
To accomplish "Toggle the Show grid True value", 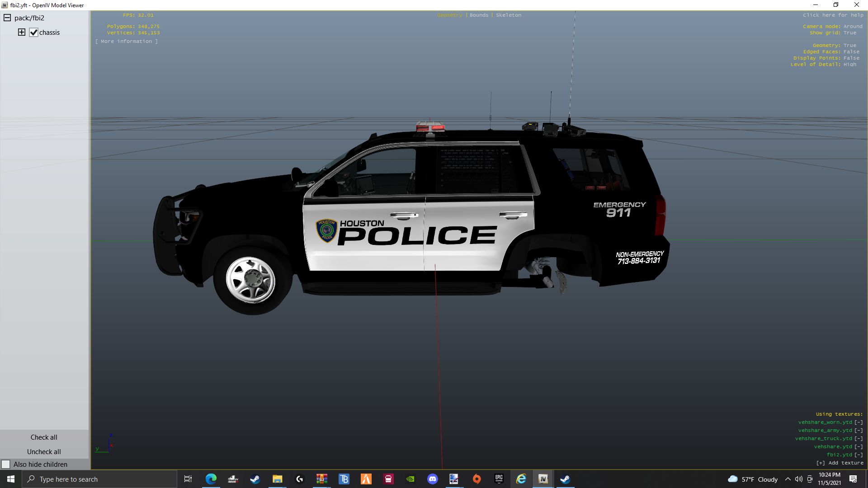I will click(x=849, y=33).
